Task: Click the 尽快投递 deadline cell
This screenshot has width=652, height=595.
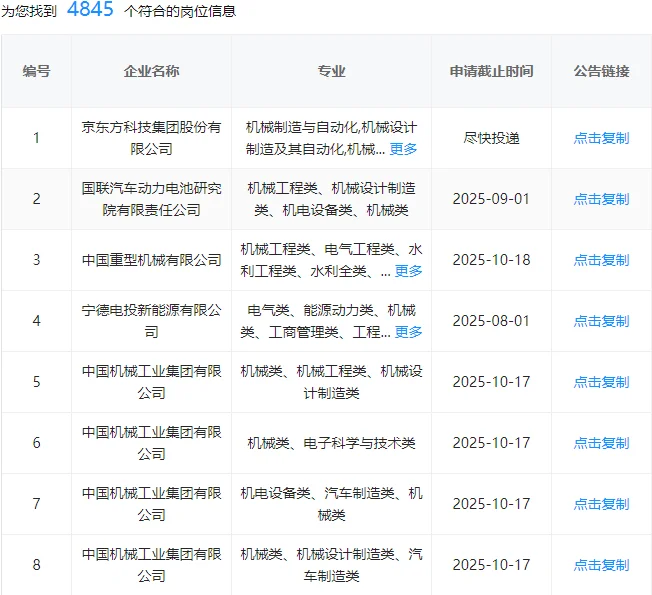Action: tap(491, 138)
